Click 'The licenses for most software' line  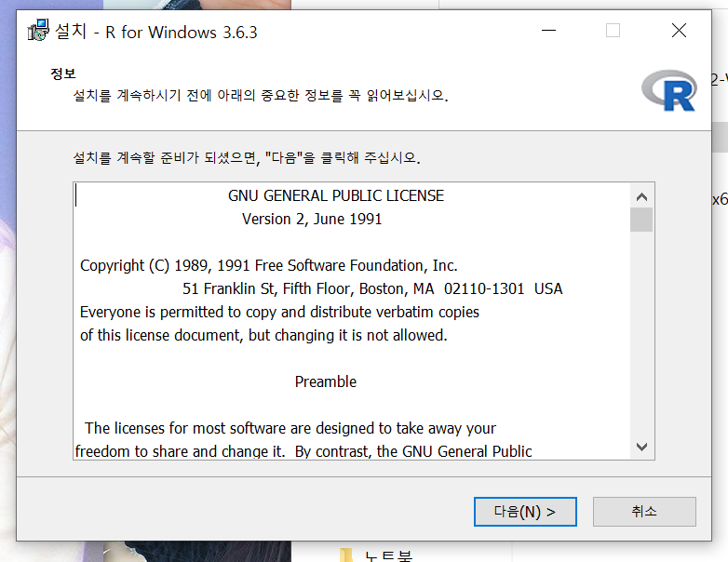tap(290, 428)
